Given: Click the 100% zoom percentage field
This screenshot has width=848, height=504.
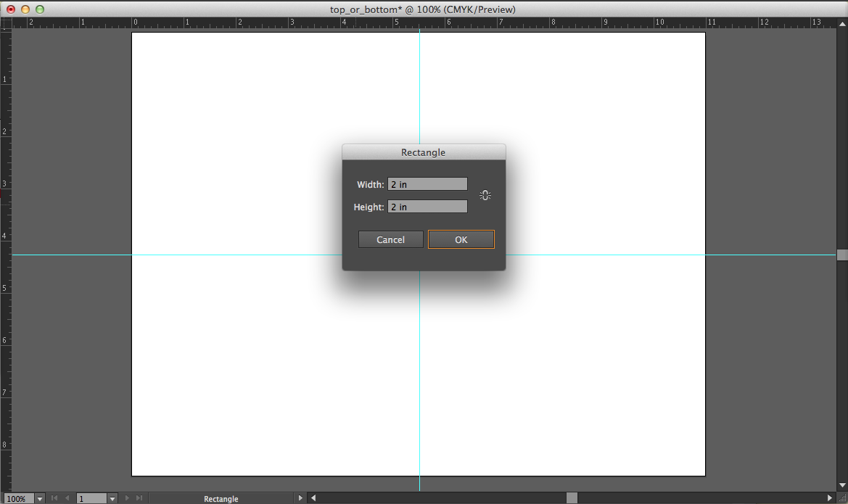Looking at the screenshot, I should (17, 499).
